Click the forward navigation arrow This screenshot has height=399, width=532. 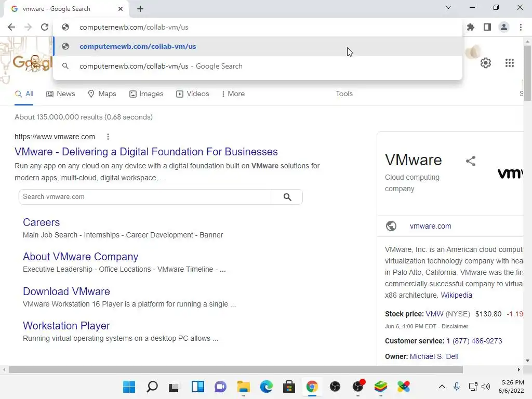click(28, 27)
